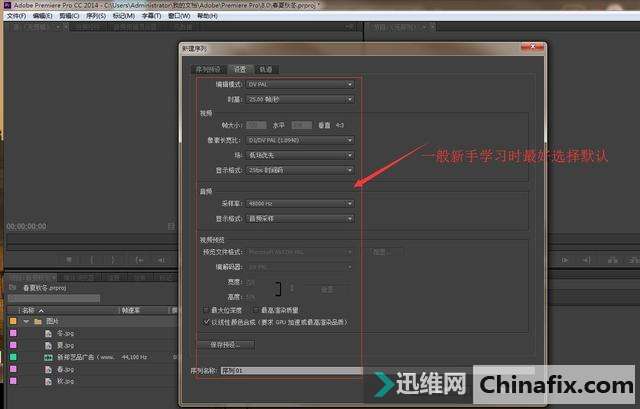Enable the 最高渲染质量 checkbox
The height and width of the screenshot is (409, 640).
point(258,310)
